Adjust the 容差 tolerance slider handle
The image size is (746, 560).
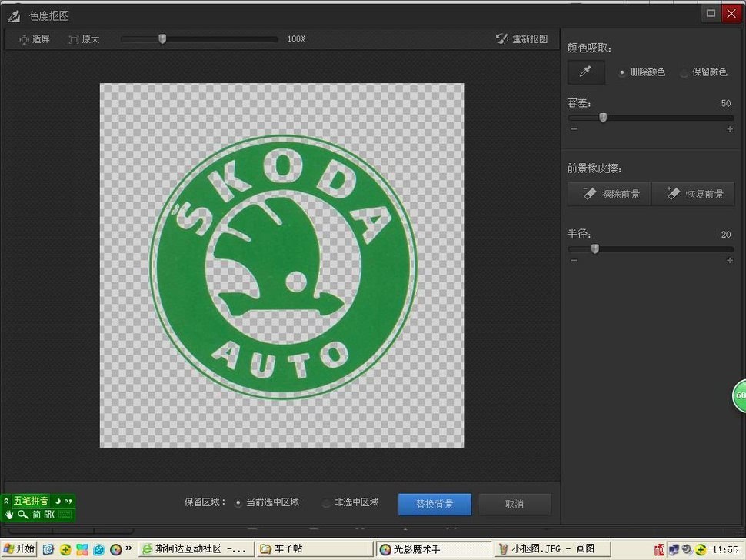[603, 117]
